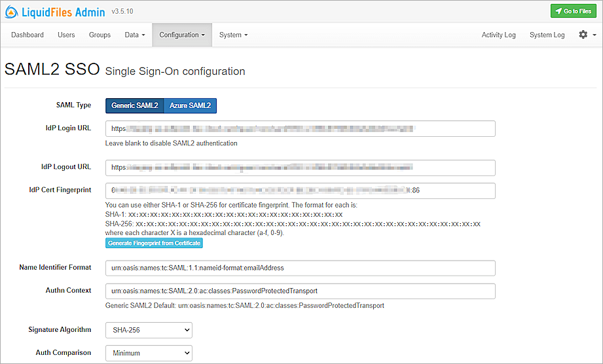
Task: Click the Signature Algorithm label
Action: [x=60, y=329]
